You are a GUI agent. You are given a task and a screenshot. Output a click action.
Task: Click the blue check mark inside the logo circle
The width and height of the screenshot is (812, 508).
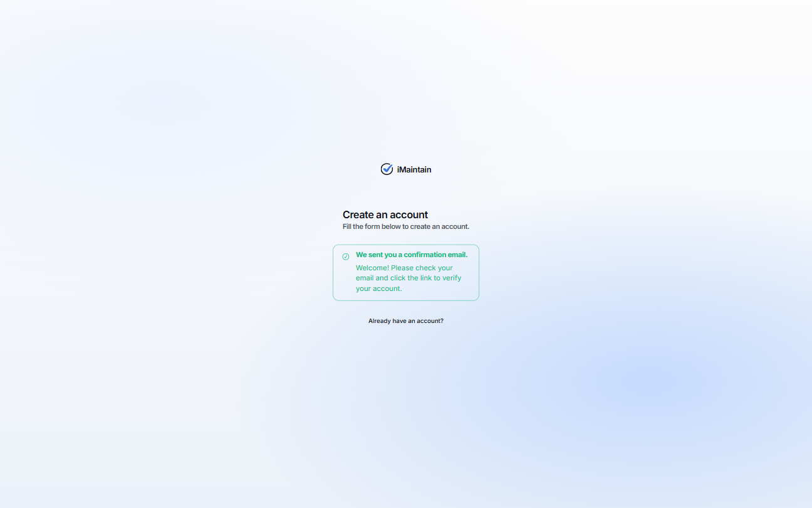coord(387,169)
